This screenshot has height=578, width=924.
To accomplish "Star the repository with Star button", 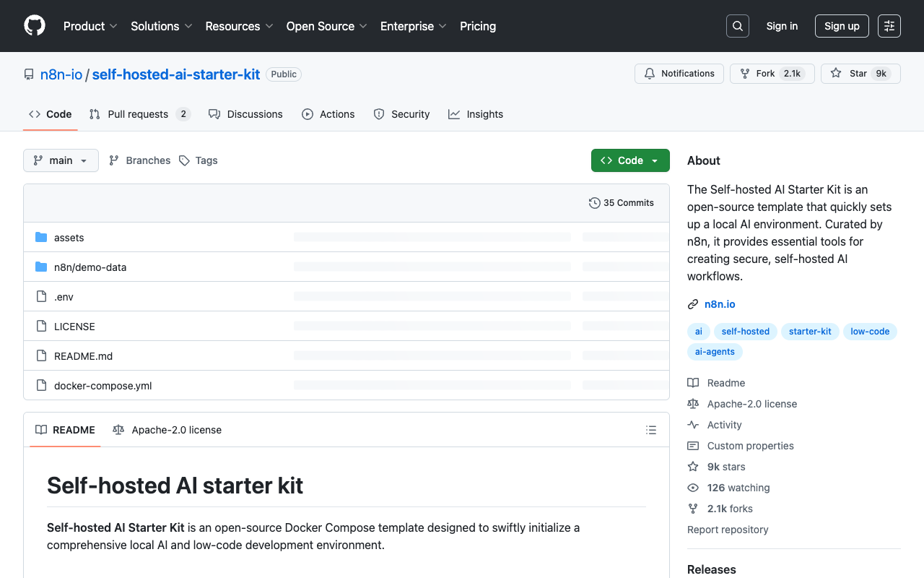I will click(x=860, y=74).
